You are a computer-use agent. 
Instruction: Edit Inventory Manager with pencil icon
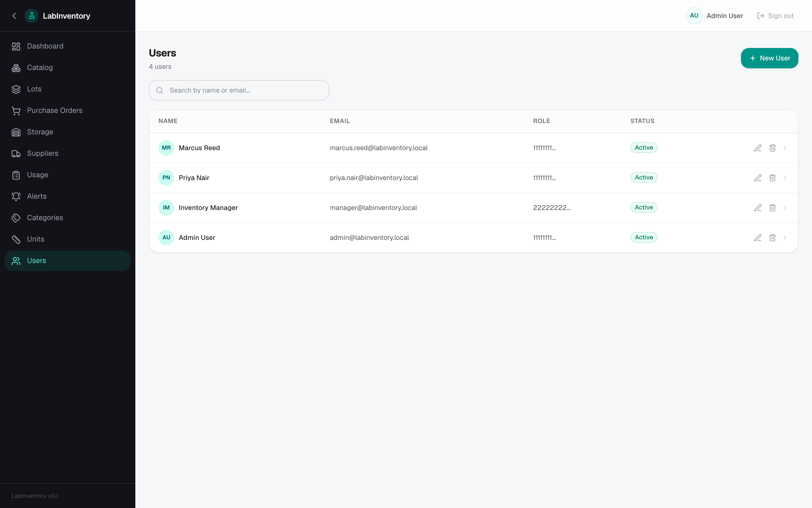758,208
